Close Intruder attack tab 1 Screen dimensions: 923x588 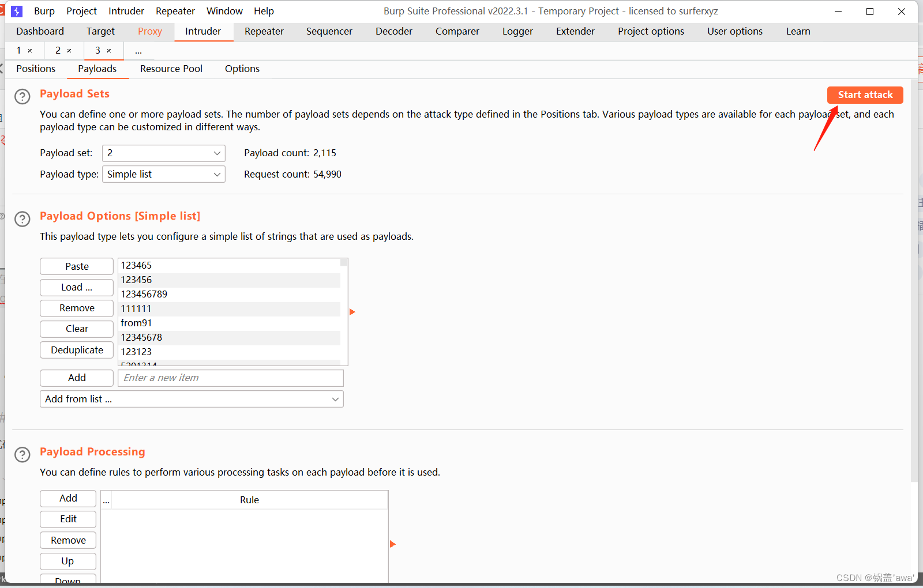pos(30,51)
